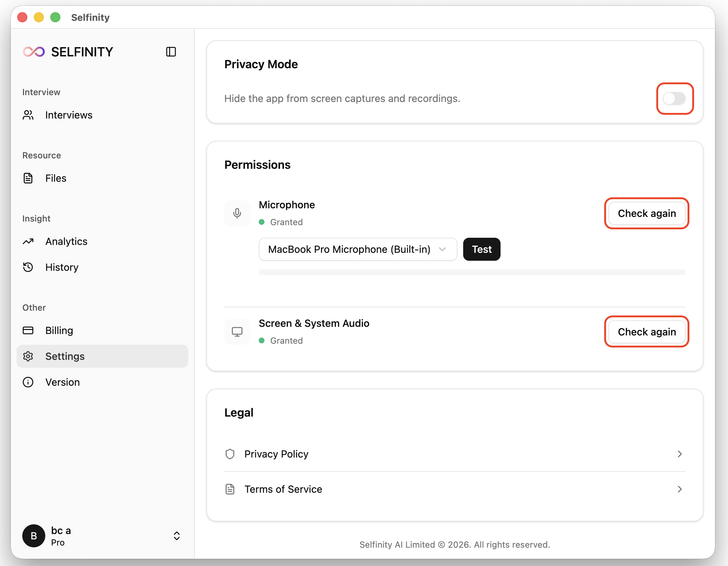
Task: Click the Privacy Policy shield icon
Action: pos(230,454)
